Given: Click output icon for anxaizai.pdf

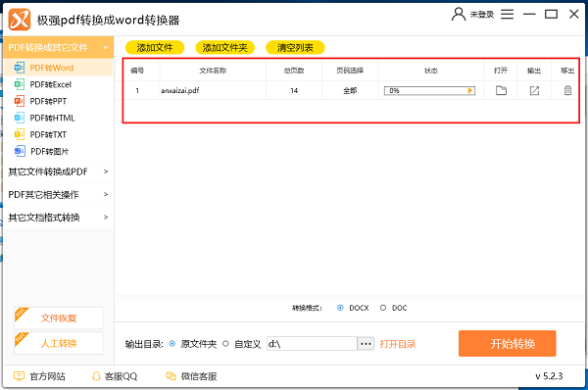Looking at the screenshot, I should pos(534,90).
